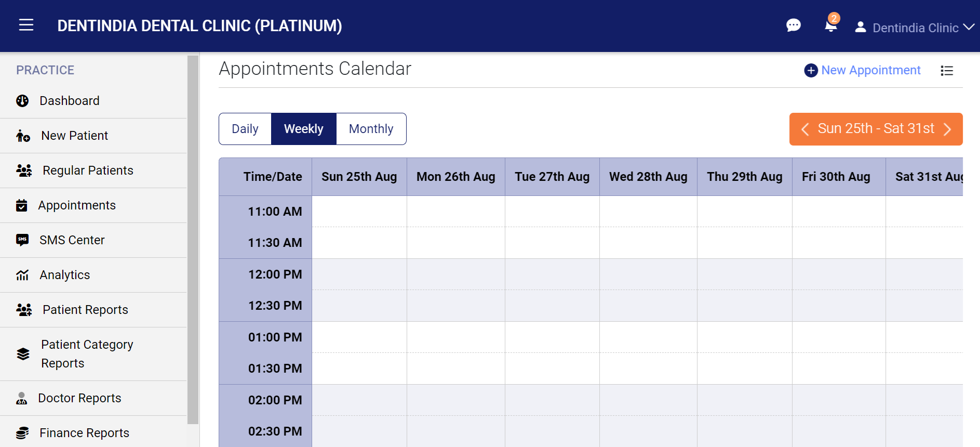Click the Finance Reports coins icon
Image resolution: width=980 pixels, height=447 pixels.
22,433
